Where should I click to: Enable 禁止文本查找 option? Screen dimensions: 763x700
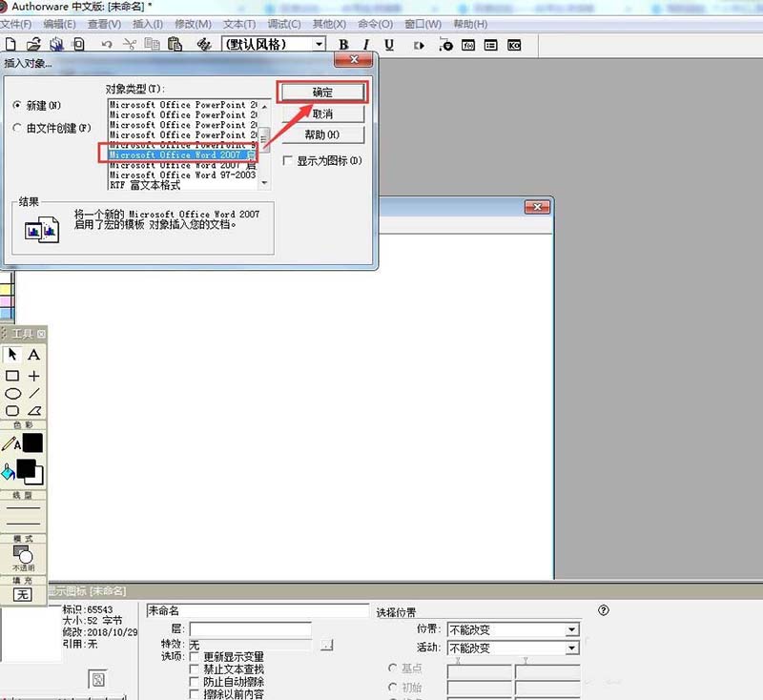195,669
